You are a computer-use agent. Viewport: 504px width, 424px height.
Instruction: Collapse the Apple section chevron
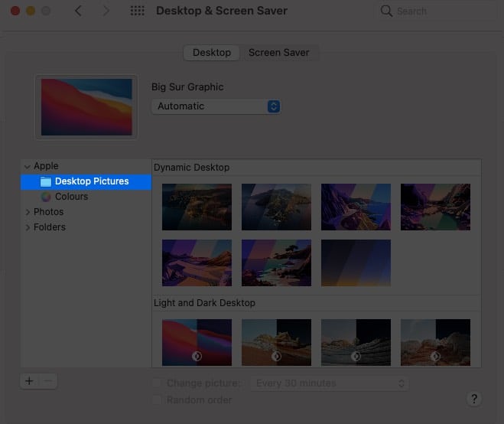pyautogui.click(x=28, y=167)
